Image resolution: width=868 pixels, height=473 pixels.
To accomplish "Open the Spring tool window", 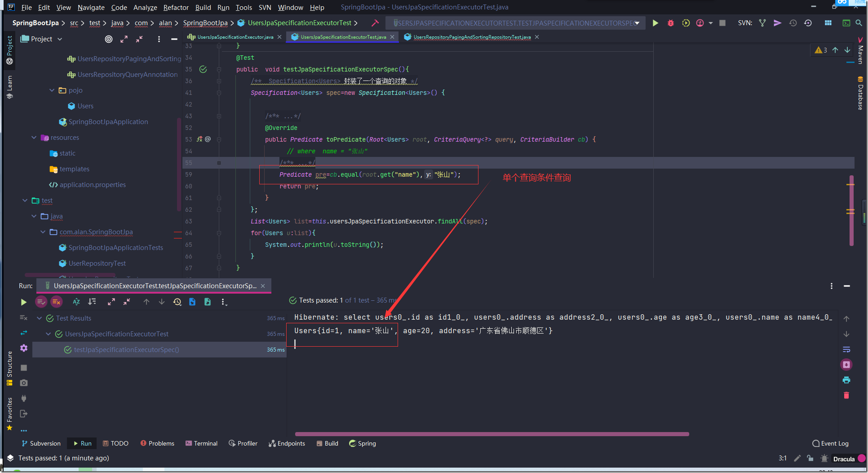I will click(x=362, y=443).
